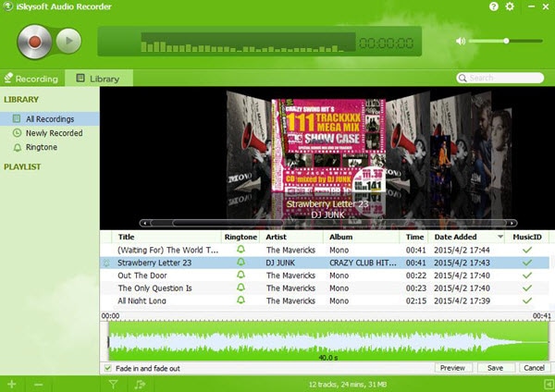Open the settings gear icon

510,6
